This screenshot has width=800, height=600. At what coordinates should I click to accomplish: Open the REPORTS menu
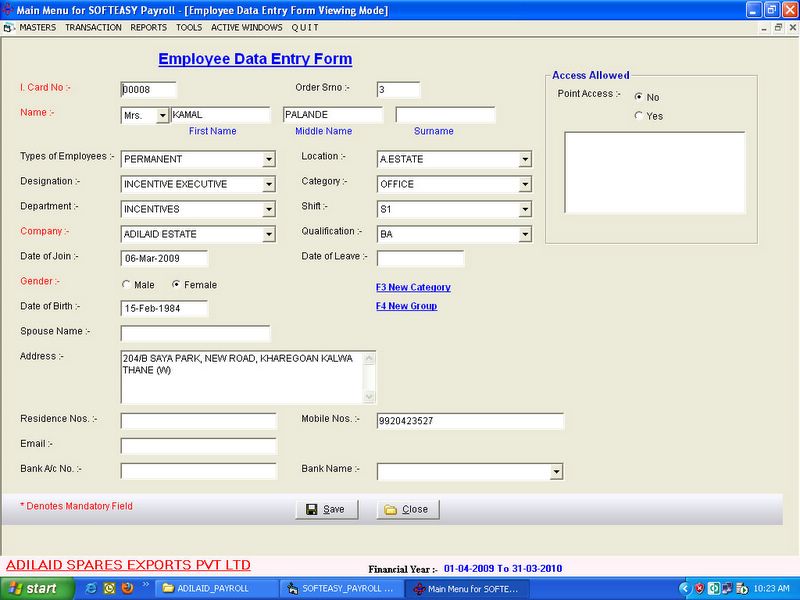coord(149,27)
